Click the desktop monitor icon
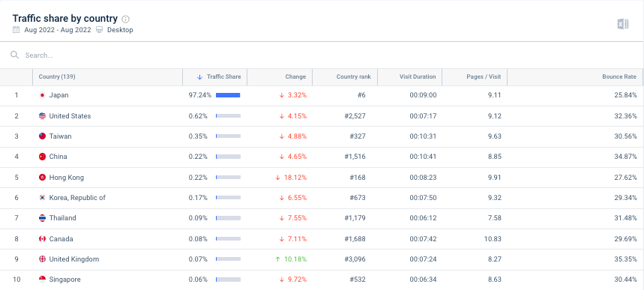This screenshot has height=290, width=644. coord(100,29)
